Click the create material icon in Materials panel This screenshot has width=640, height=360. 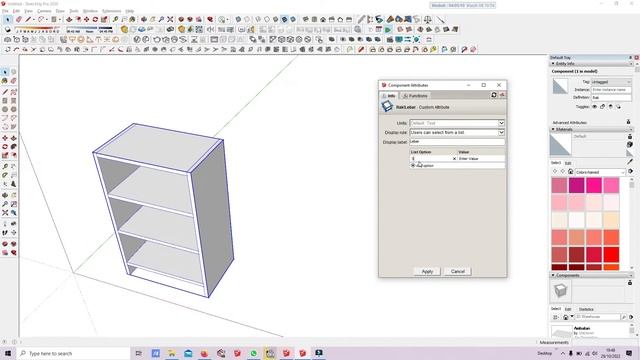pyautogui.click(x=630, y=144)
